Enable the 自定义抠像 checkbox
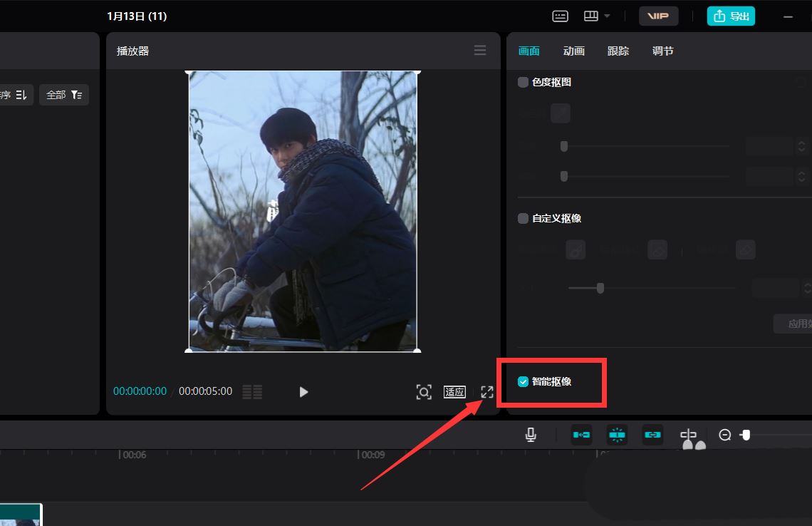 [523, 218]
